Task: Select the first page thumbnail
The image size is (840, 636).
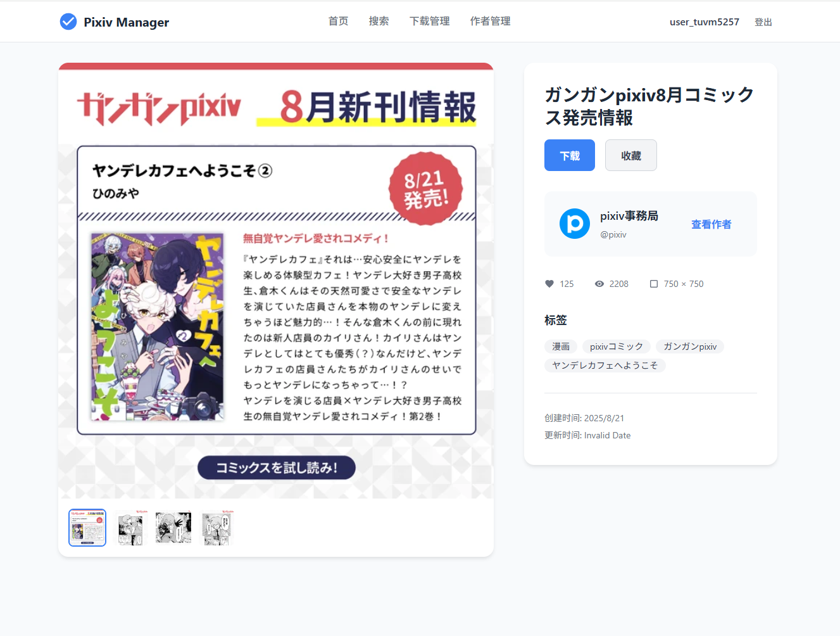Action: 87,528
